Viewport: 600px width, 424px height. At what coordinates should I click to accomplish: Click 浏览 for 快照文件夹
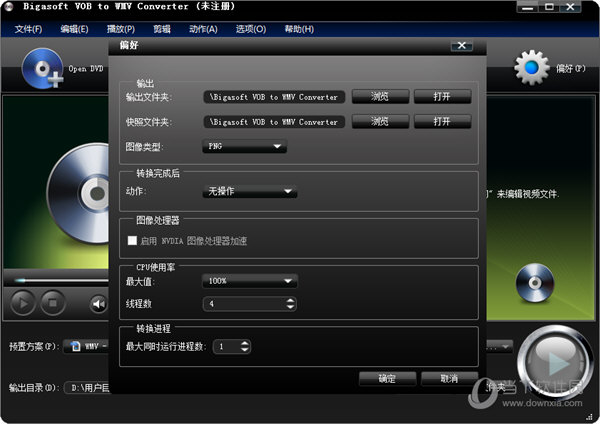[x=380, y=121]
